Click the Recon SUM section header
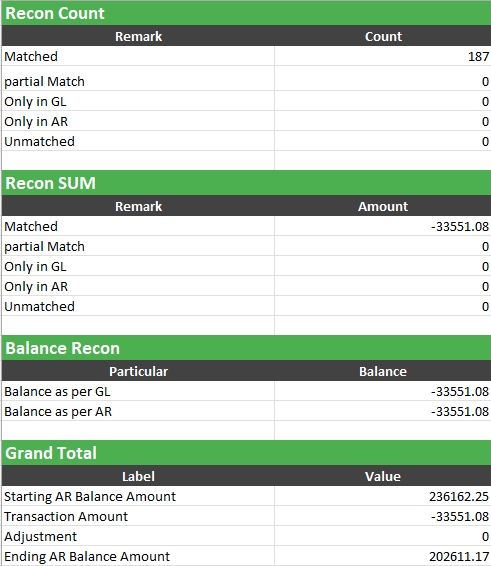Screen dimensions: 491x566 coord(246,183)
